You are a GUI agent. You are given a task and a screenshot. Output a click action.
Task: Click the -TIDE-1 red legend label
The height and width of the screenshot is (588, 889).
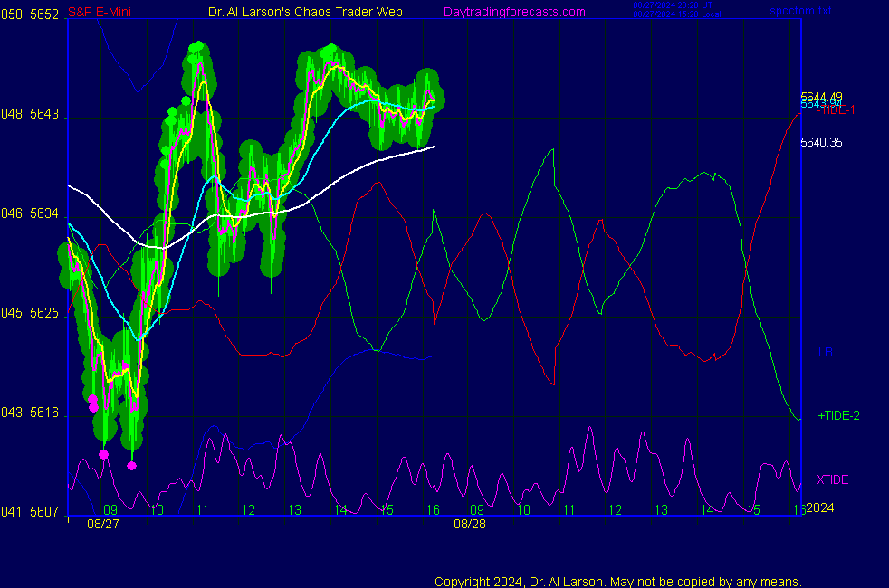point(836,110)
